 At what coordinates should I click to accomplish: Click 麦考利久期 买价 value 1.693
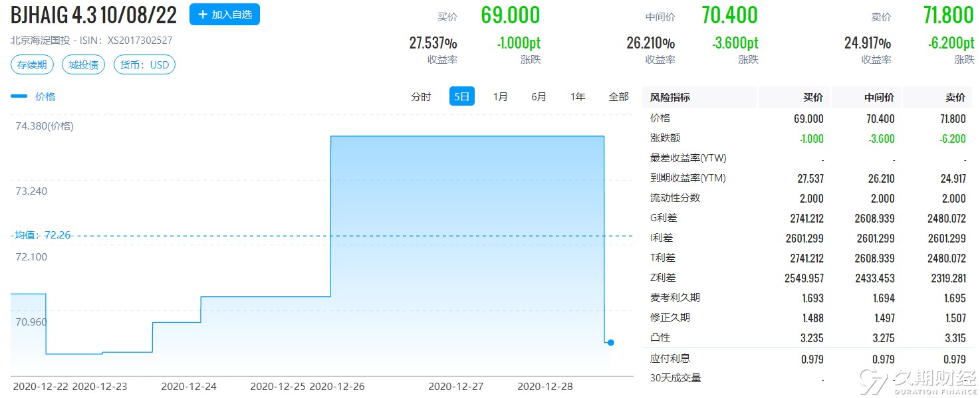(812, 298)
